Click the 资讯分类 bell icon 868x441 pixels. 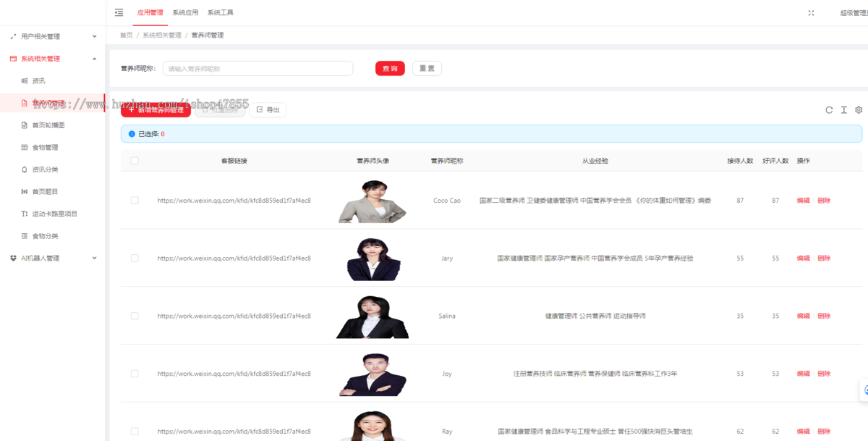click(x=25, y=169)
